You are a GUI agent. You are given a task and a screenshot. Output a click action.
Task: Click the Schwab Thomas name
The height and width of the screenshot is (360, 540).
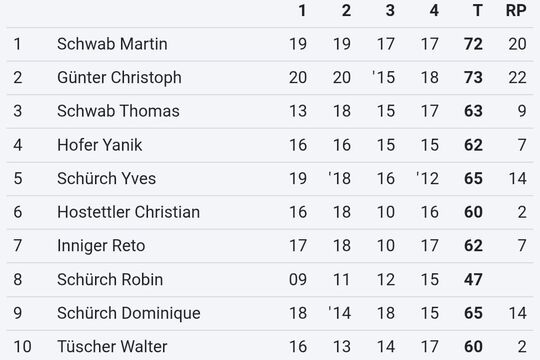(118, 111)
